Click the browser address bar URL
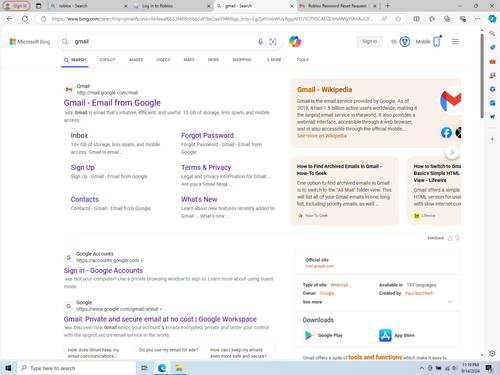This screenshot has height=375, width=500. [x=212, y=19]
